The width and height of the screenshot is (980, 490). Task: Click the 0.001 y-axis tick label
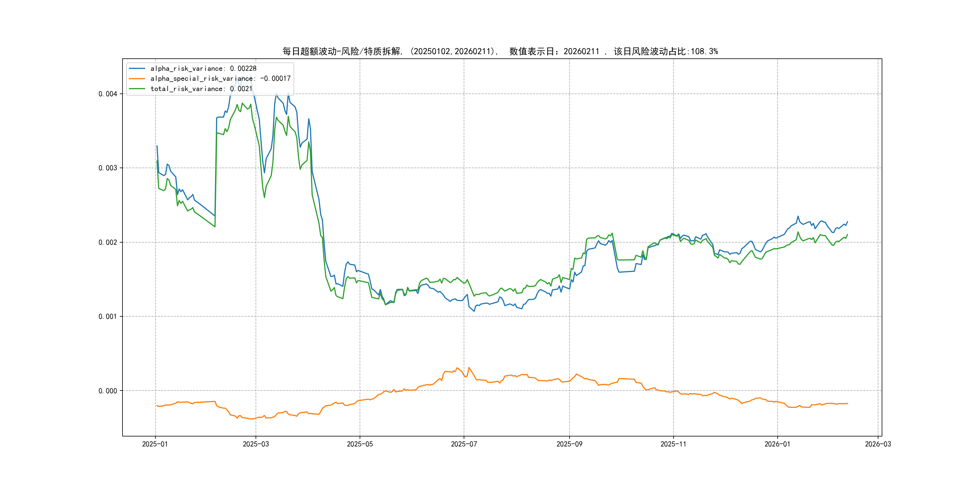coord(108,316)
